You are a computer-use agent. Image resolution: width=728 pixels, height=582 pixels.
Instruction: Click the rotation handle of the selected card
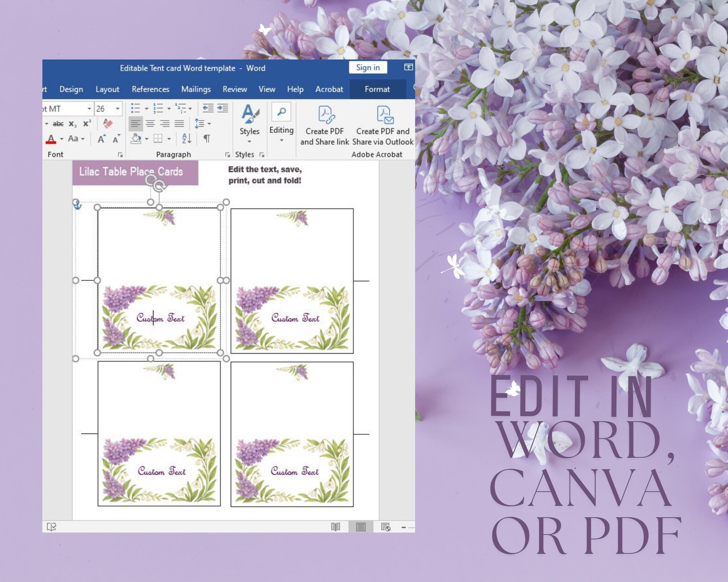click(160, 186)
